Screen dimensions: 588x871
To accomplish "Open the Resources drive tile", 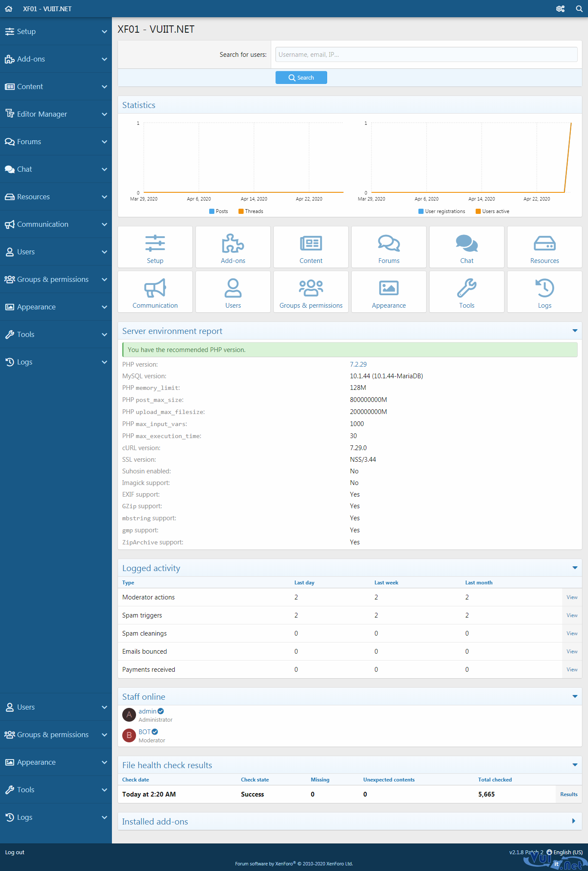I will click(x=545, y=247).
